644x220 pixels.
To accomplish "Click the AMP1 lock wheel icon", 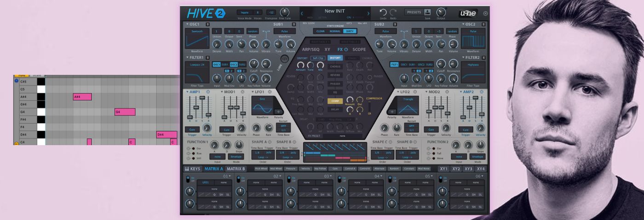I will (208, 92).
